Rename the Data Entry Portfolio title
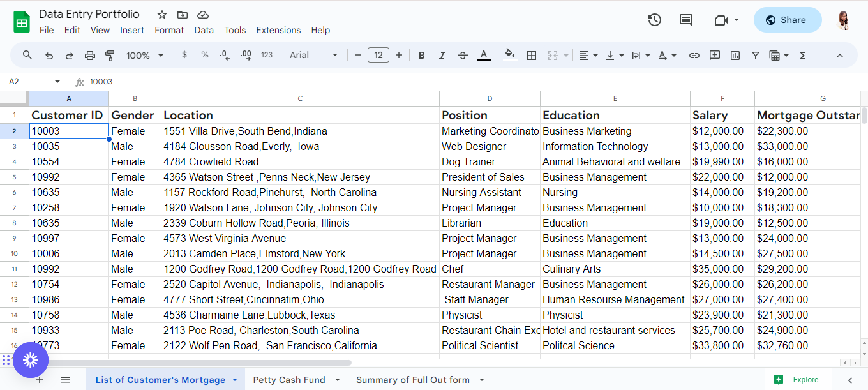Image resolution: width=868 pixels, height=390 pixels. (89, 14)
